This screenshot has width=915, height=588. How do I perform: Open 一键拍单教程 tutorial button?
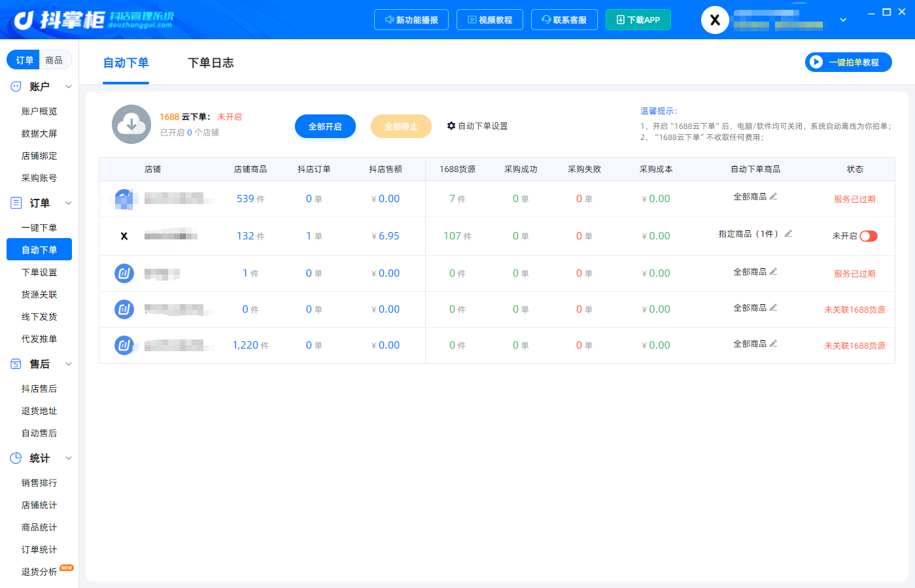848,62
